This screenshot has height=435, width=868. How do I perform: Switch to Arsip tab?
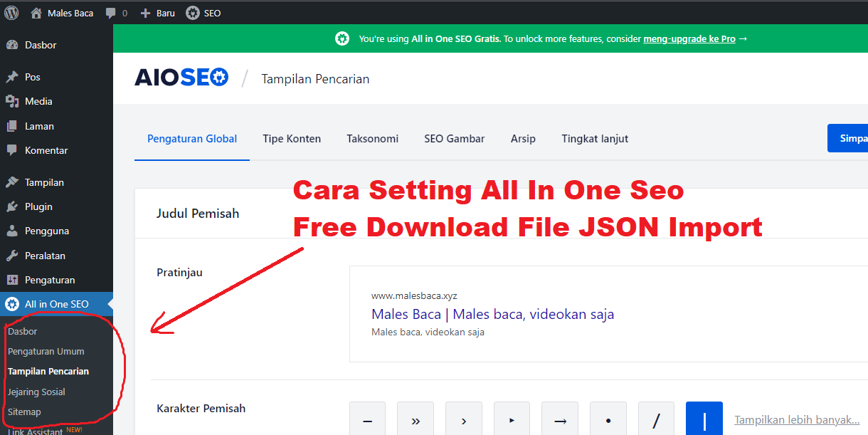pos(523,139)
